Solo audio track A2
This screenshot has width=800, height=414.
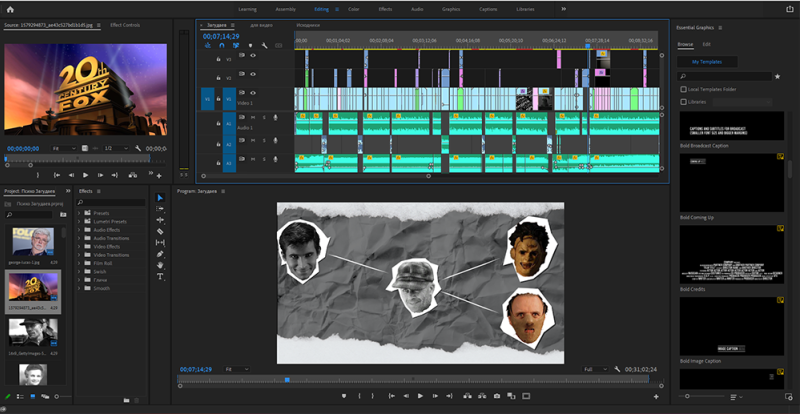(x=264, y=140)
